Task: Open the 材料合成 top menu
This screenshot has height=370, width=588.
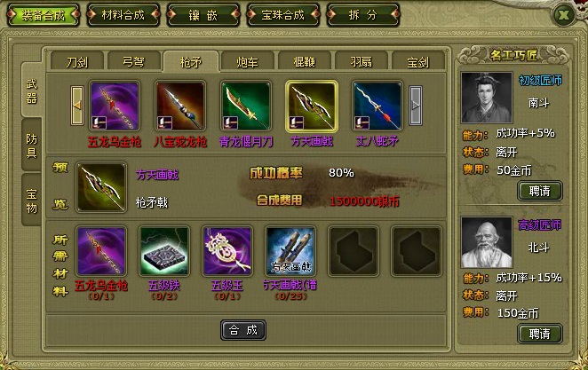Action: point(123,15)
